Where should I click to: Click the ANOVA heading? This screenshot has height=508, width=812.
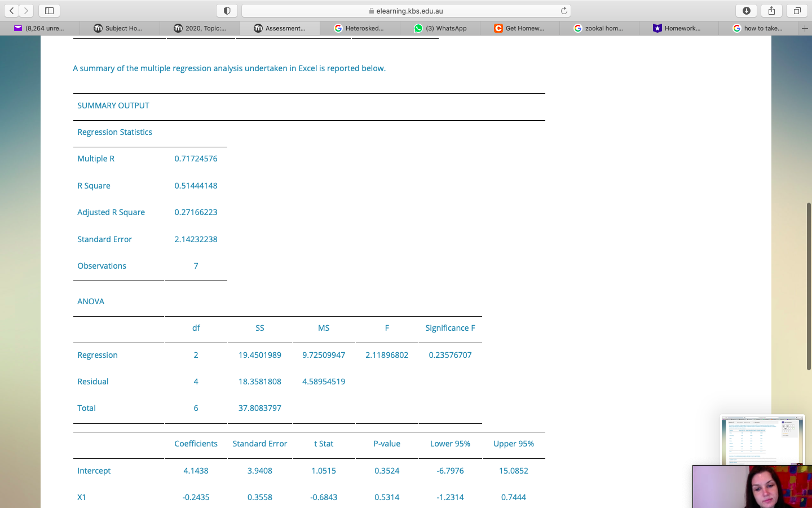[91, 301]
